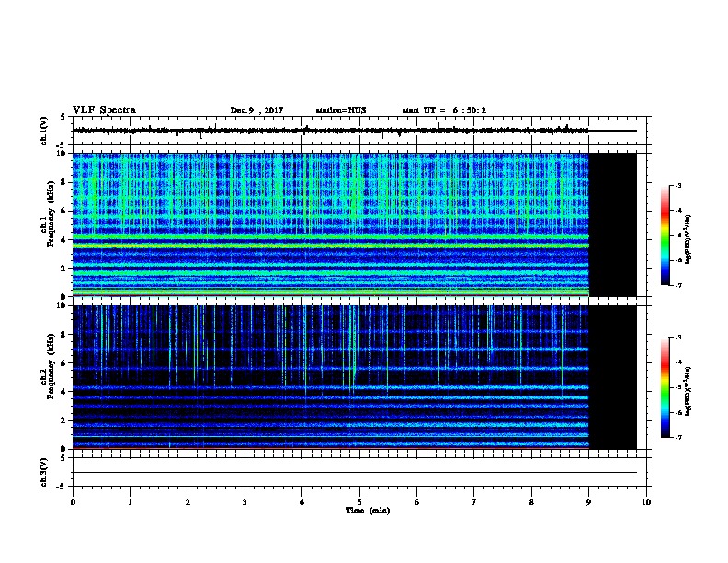Image resolution: width=728 pixels, height=563 pixels.
Task: Click the ch.2 spectrogram color scale bar
Action: [665, 387]
